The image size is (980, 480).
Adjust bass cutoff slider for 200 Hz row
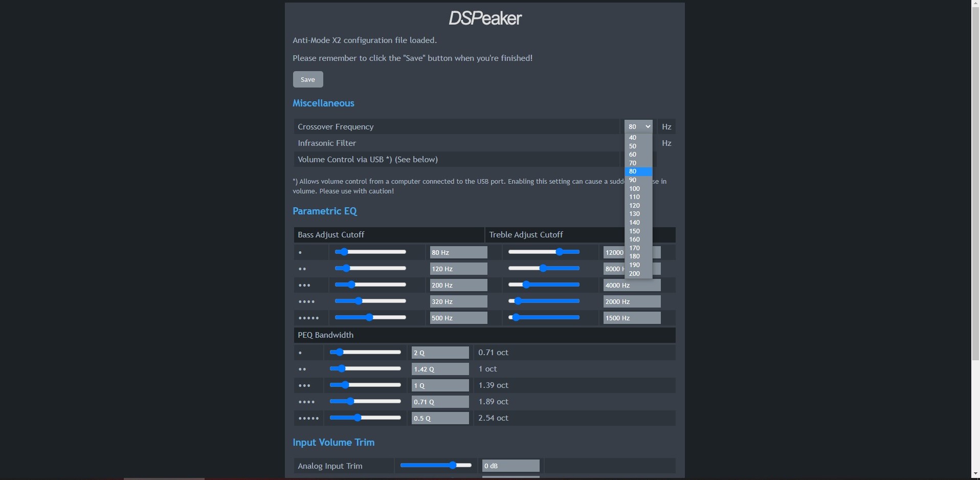(370, 285)
